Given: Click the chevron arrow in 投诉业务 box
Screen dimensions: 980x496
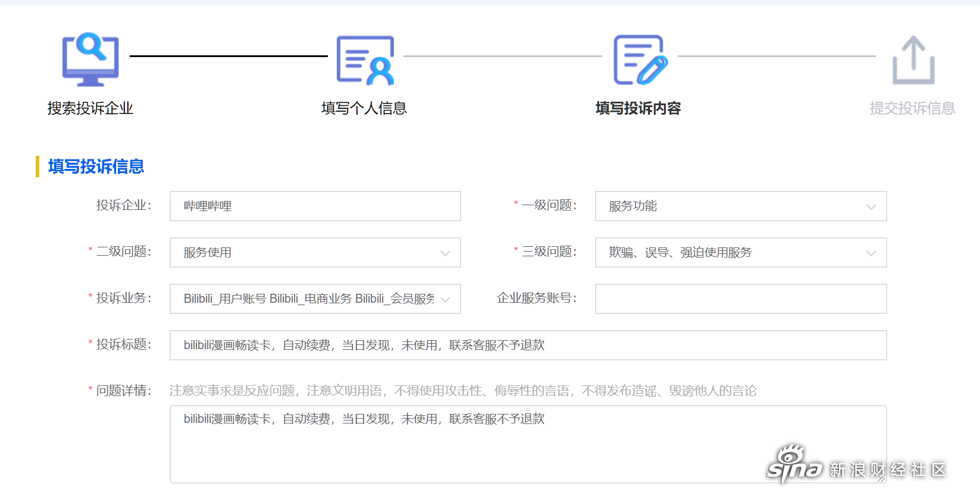Looking at the screenshot, I should pyautogui.click(x=445, y=300).
